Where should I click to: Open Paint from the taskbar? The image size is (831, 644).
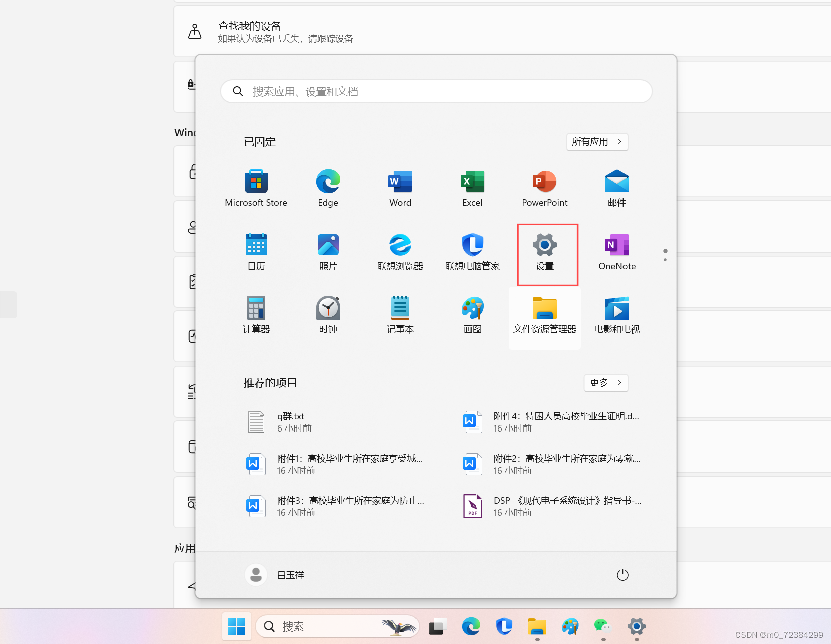570,626
